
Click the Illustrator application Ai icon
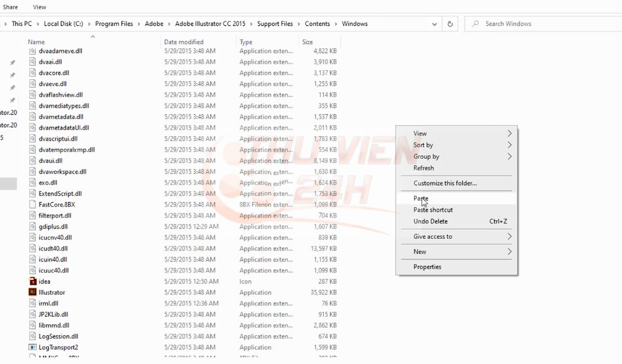[32, 292]
